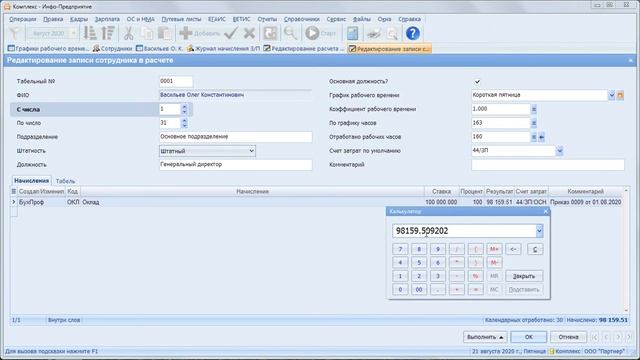Click the filter funnel icon in toolbar
The height and width of the screenshot is (360, 640).
[15, 33]
